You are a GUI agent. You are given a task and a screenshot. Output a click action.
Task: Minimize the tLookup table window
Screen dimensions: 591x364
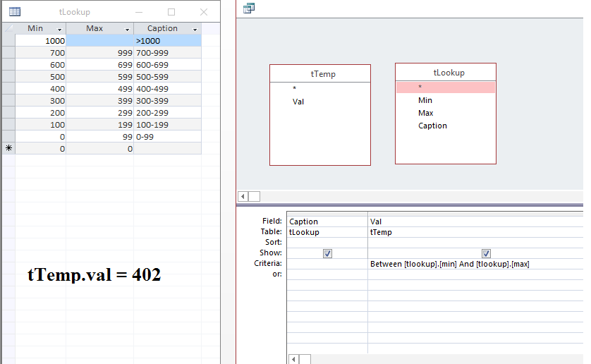pyautogui.click(x=139, y=12)
